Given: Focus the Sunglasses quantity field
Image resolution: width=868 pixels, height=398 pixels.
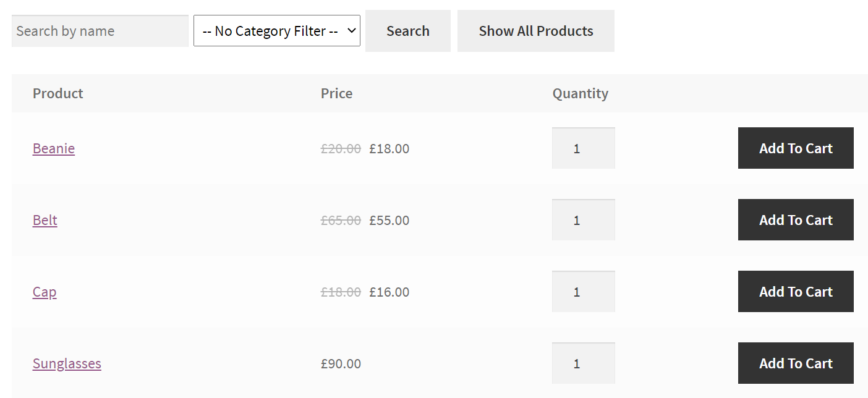Looking at the screenshot, I should click(583, 363).
